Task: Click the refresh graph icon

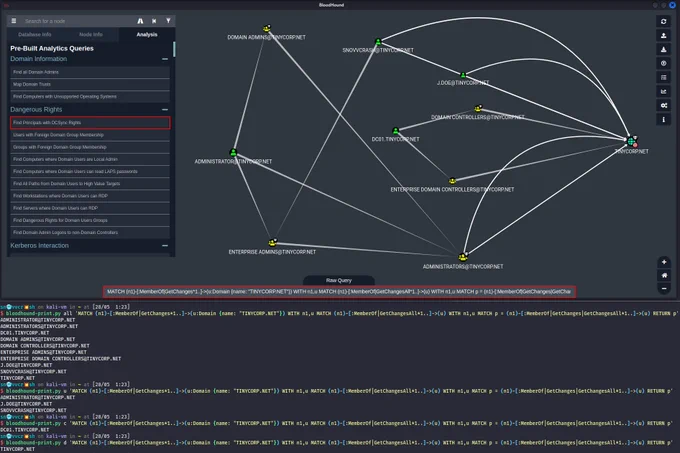Action: coord(664,21)
